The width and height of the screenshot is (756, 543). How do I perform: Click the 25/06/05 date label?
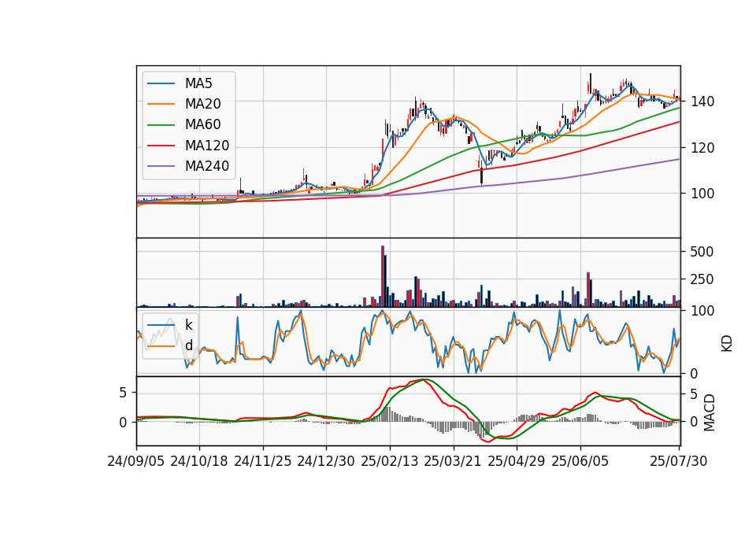[x=580, y=461]
